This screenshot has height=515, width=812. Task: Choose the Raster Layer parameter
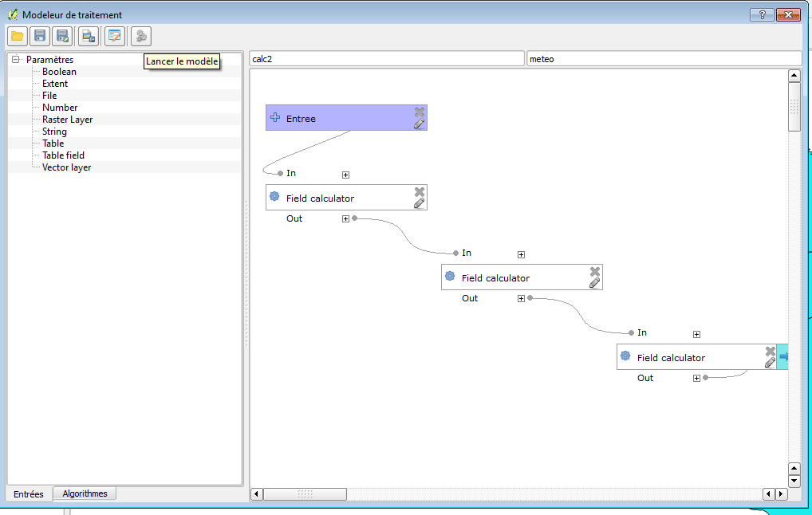coord(67,120)
